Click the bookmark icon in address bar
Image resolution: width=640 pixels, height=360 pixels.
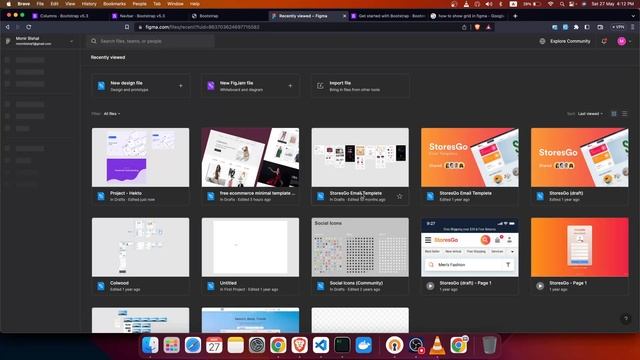click(x=127, y=27)
